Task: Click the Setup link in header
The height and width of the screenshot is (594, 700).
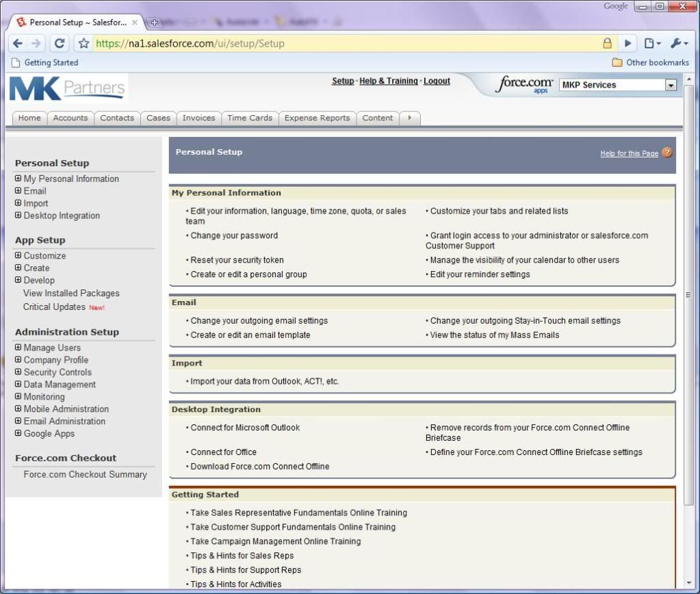Action: point(343,81)
